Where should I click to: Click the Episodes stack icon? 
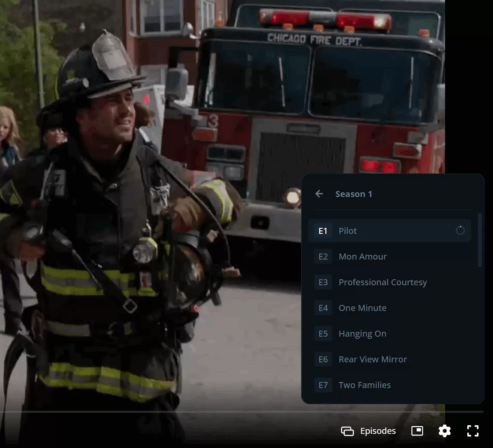click(x=347, y=431)
